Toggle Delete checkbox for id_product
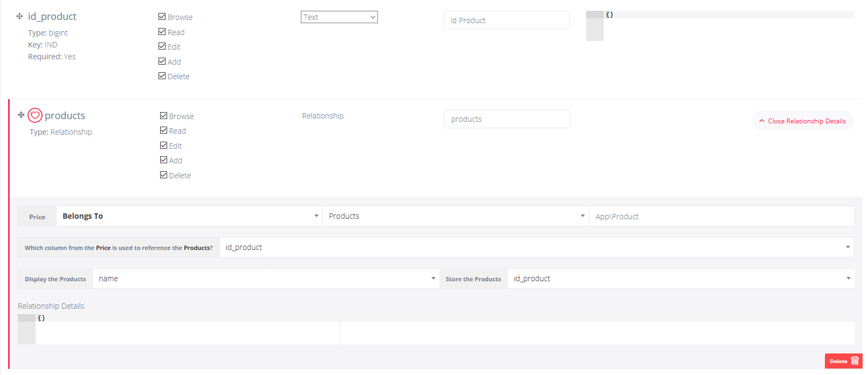 click(162, 76)
